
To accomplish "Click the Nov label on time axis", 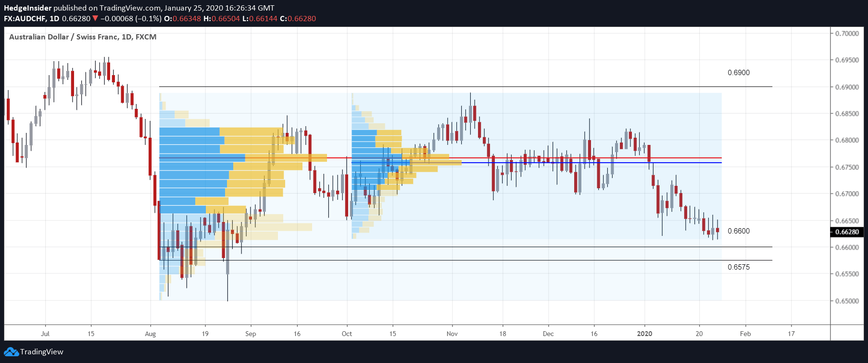I will pos(452,334).
